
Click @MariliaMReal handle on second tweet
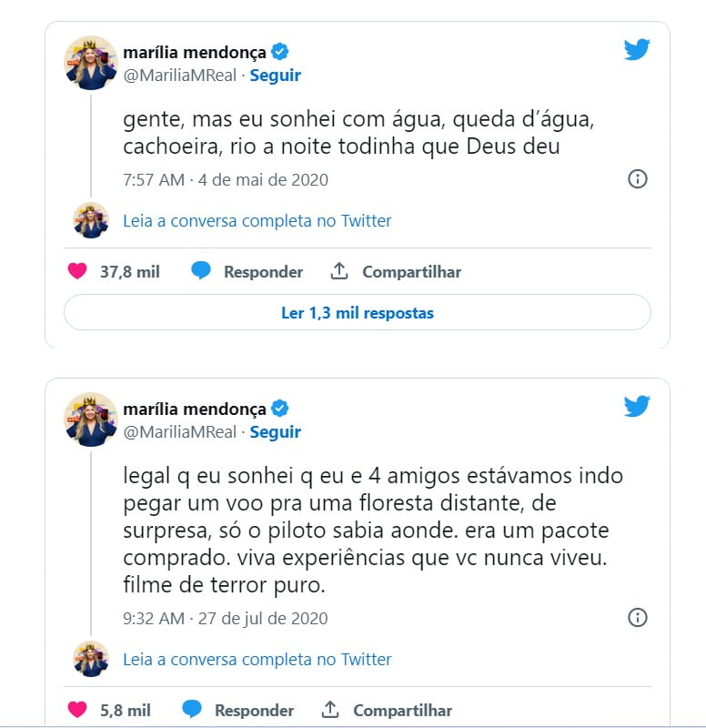pyautogui.click(x=179, y=431)
